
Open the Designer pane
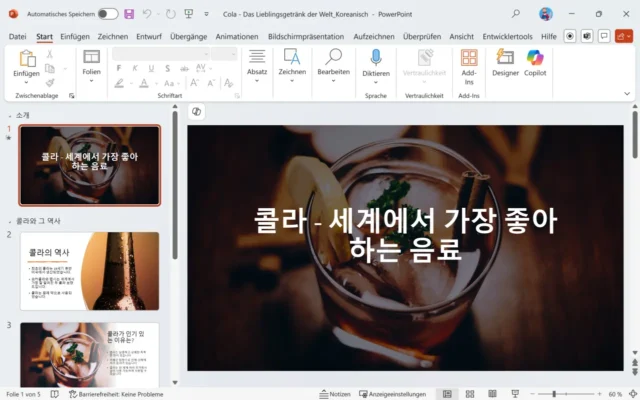point(505,63)
